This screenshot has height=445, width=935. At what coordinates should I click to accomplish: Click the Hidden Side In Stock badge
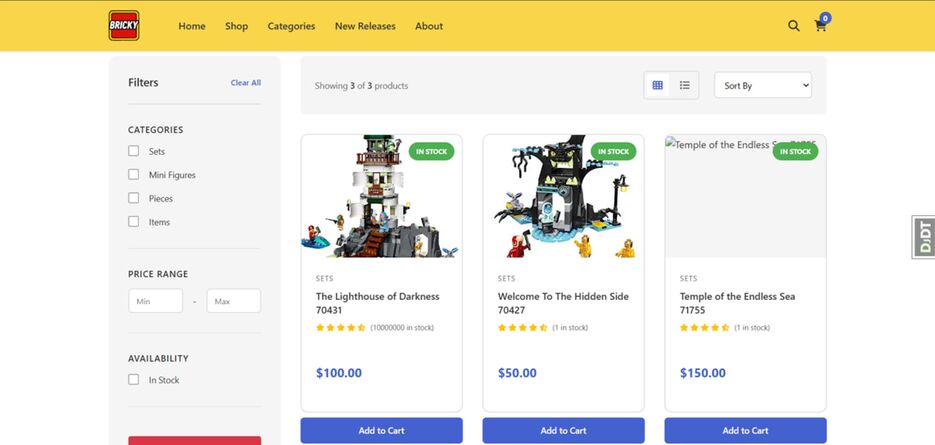pyautogui.click(x=613, y=152)
